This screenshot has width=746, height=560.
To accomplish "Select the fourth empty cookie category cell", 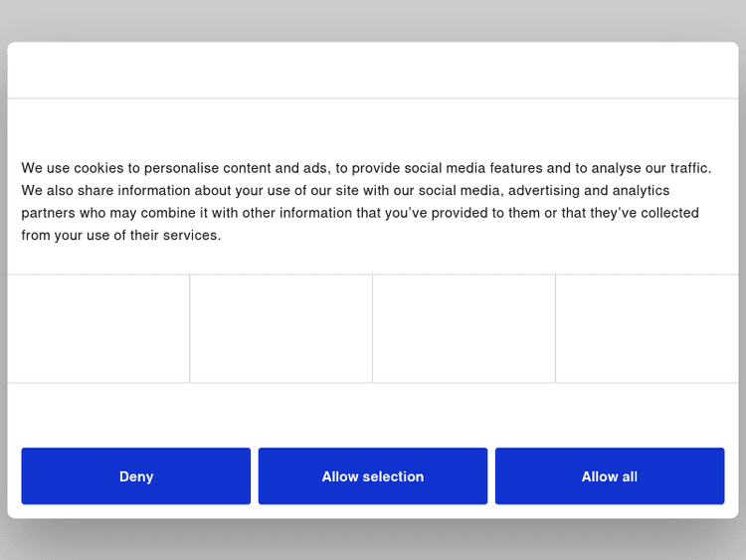I will point(647,328).
